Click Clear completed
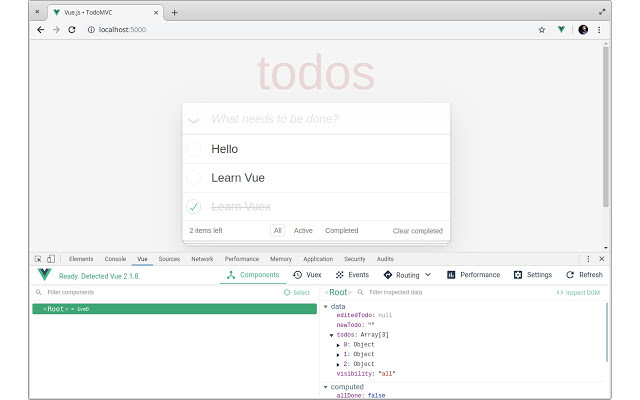The height and width of the screenshot is (400, 640). tap(418, 231)
